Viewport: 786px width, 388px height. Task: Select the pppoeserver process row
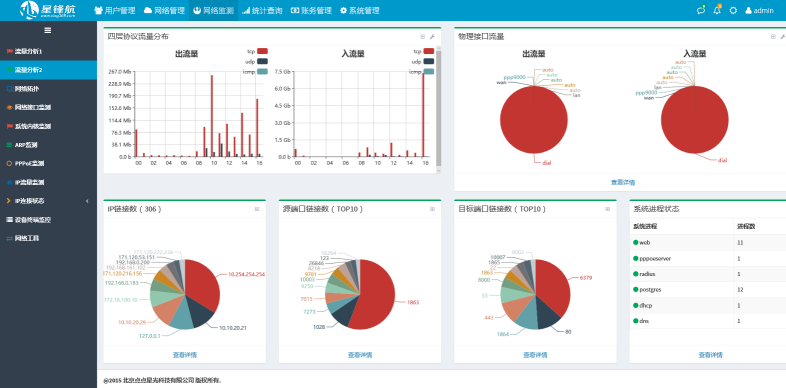point(708,258)
